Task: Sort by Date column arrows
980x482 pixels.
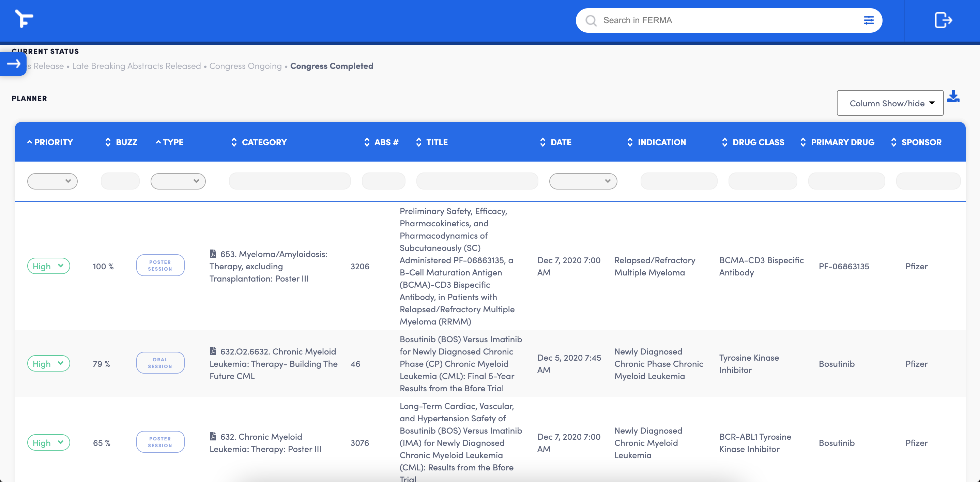Action: pos(543,142)
